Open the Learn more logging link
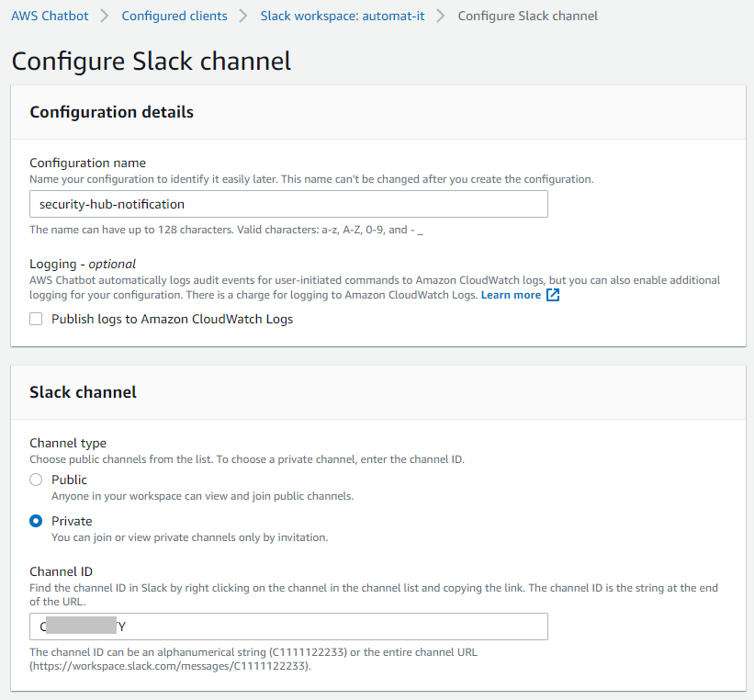Image resolution: width=754 pixels, height=700 pixels. point(511,295)
